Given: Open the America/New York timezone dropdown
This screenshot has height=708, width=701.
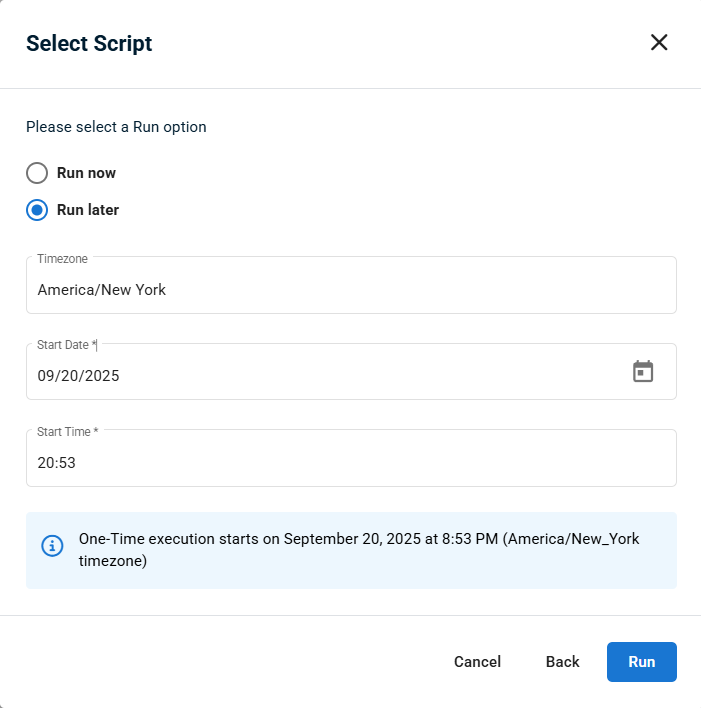Looking at the screenshot, I should 351,285.
